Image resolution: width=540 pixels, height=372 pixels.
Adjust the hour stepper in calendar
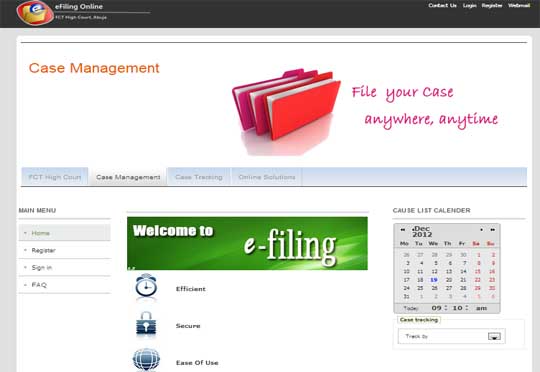pyautogui.click(x=446, y=308)
